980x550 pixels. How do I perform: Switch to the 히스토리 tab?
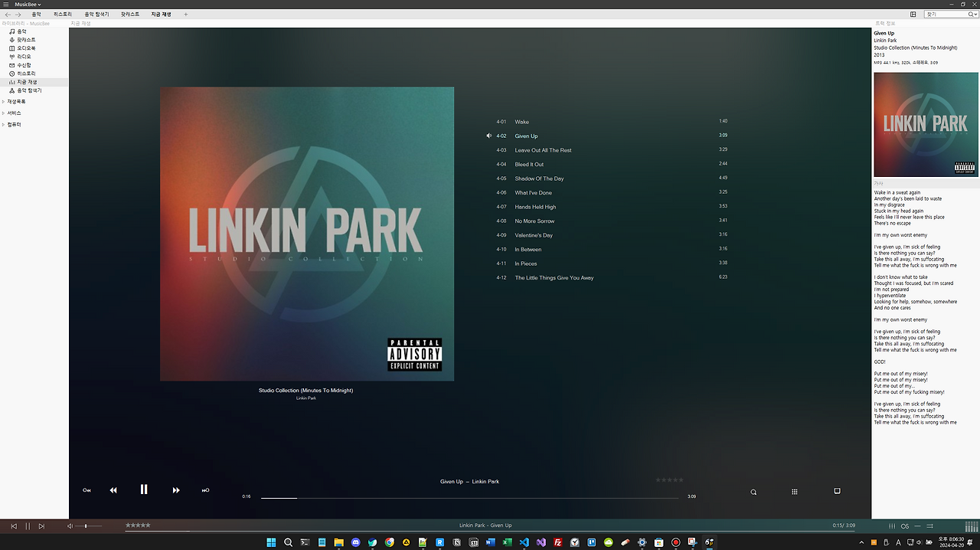tap(63, 15)
